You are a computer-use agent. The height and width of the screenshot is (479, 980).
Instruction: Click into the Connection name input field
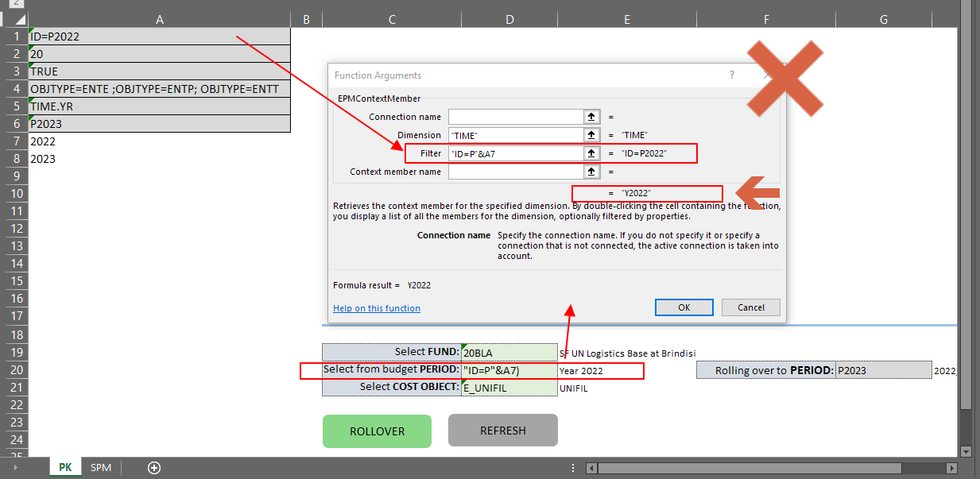[516, 117]
